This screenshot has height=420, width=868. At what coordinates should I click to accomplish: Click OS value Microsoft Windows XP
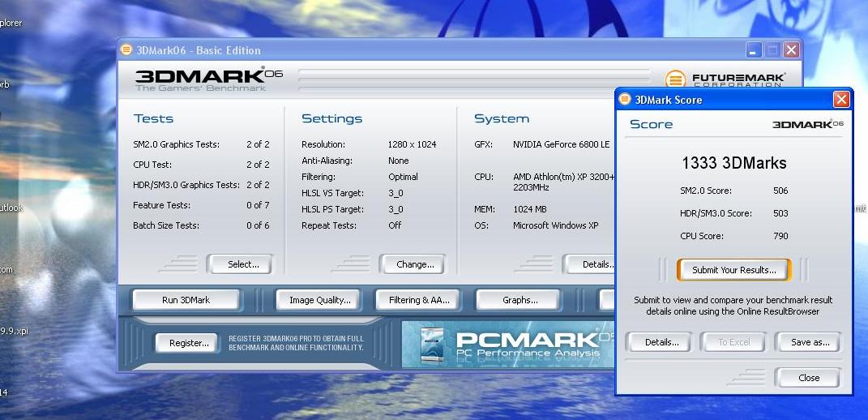[556, 225]
